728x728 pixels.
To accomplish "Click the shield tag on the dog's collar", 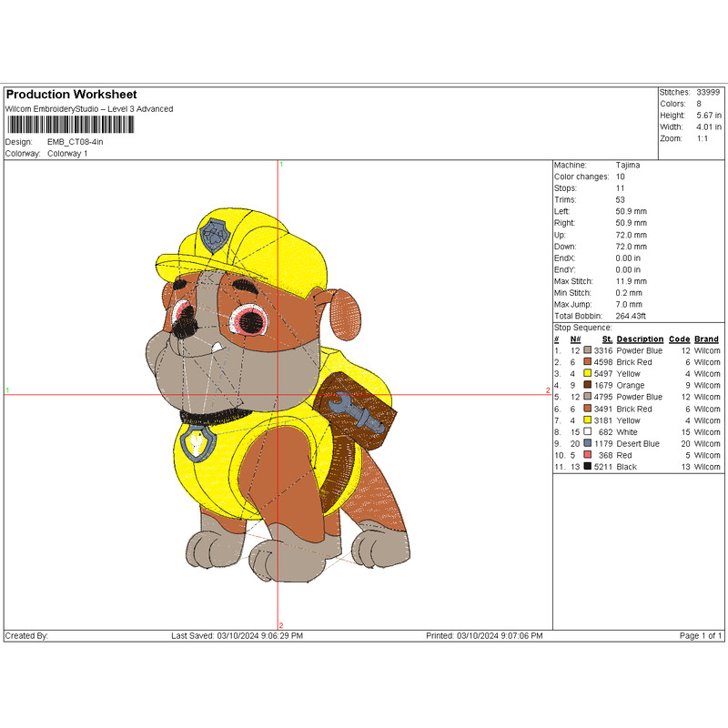I will (x=197, y=443).
